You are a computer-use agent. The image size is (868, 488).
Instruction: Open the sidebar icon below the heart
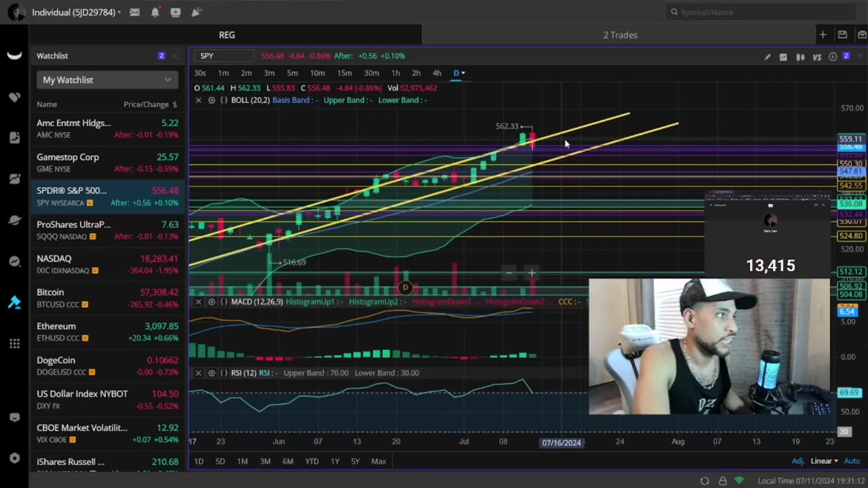[14, 138]
